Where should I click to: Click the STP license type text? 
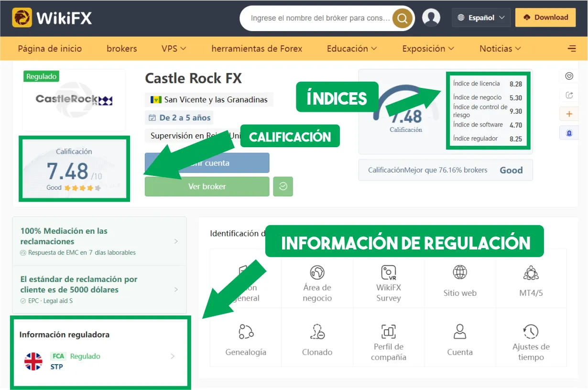click(56, 367)
